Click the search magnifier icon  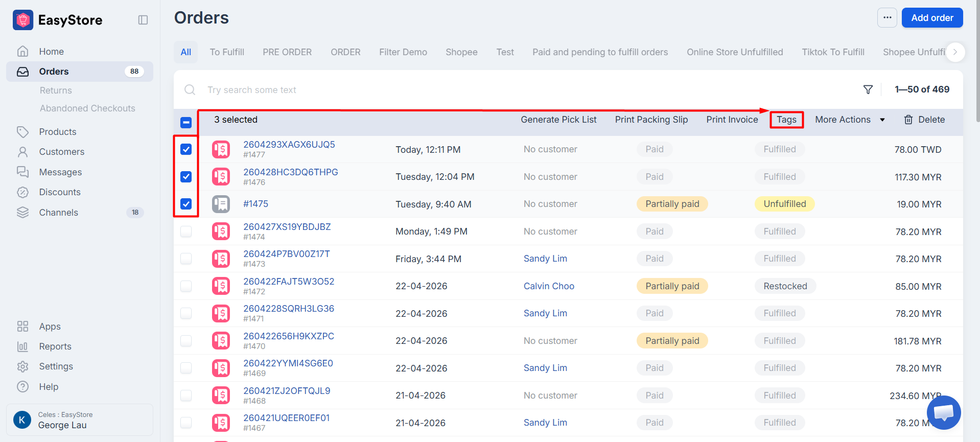click(190, 90)
